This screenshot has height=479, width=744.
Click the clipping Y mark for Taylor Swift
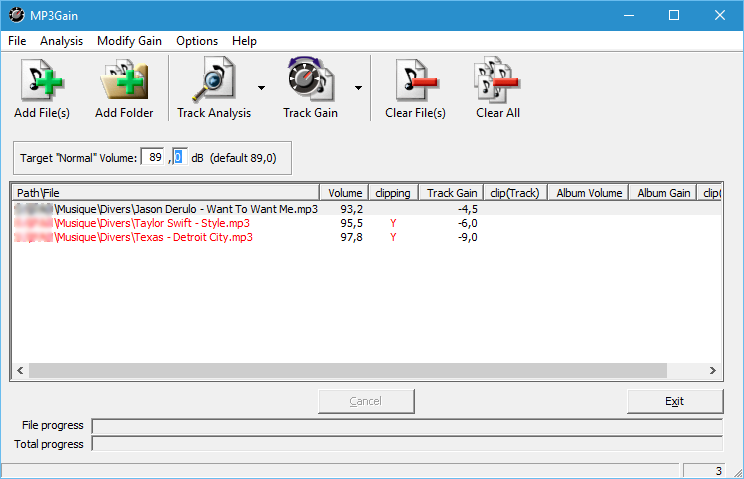393,223
